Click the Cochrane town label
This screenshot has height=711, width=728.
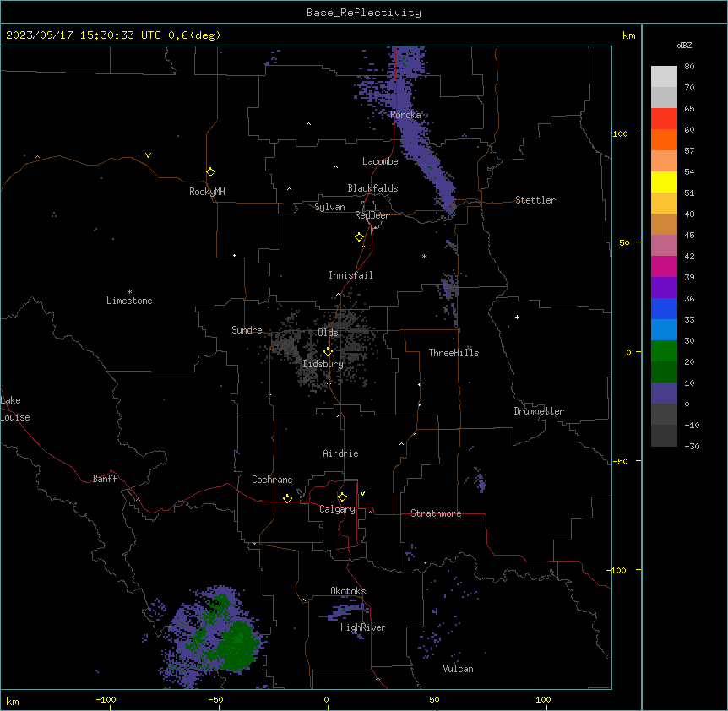272,480
